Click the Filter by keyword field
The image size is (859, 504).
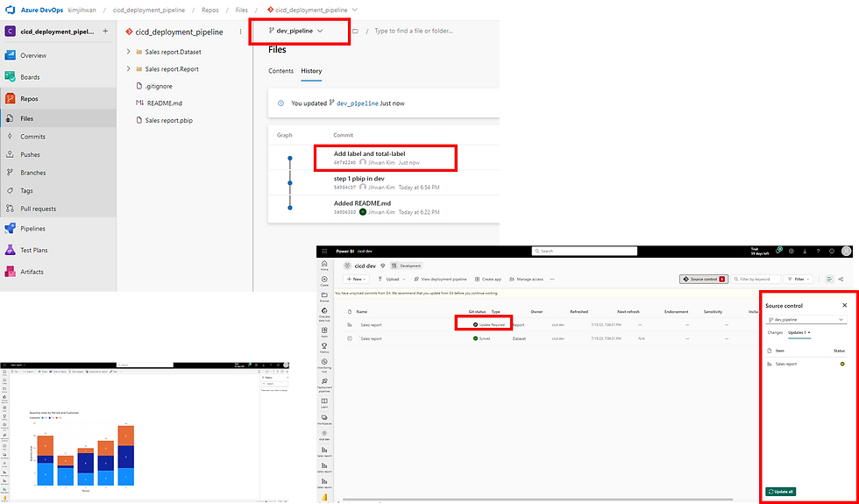[x=756, y=279]
